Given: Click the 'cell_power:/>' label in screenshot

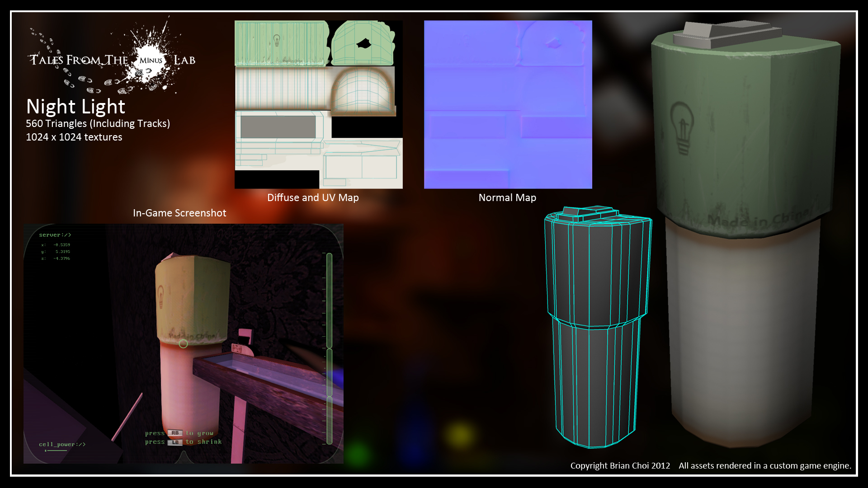Looking at the screenshot, I should click(x=62, y=445).
